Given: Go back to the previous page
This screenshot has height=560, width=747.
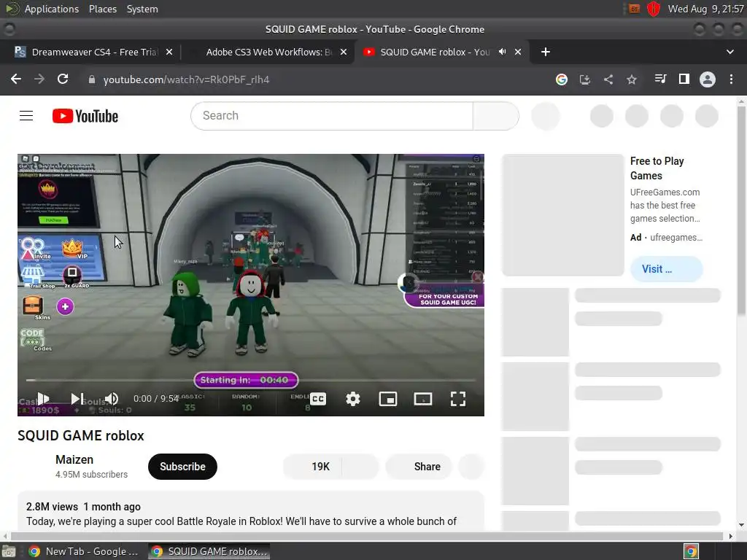Looking at the screenshot, I should 16,79.
